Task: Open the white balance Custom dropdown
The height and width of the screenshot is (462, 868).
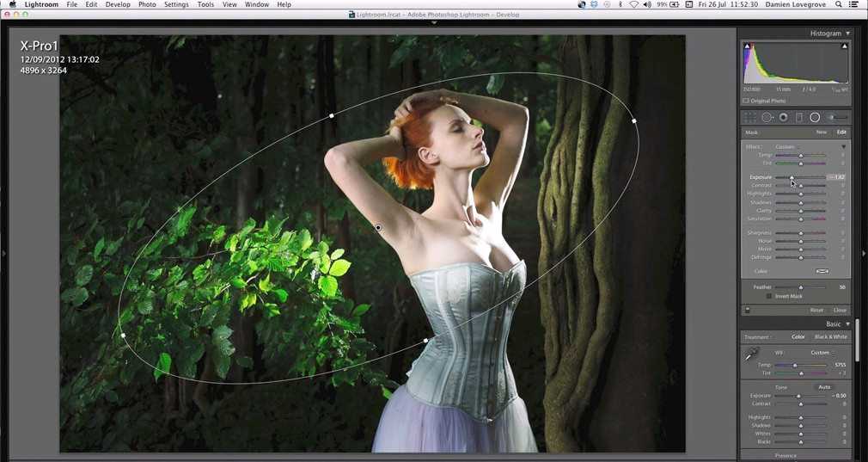Action: pos(822,353)
